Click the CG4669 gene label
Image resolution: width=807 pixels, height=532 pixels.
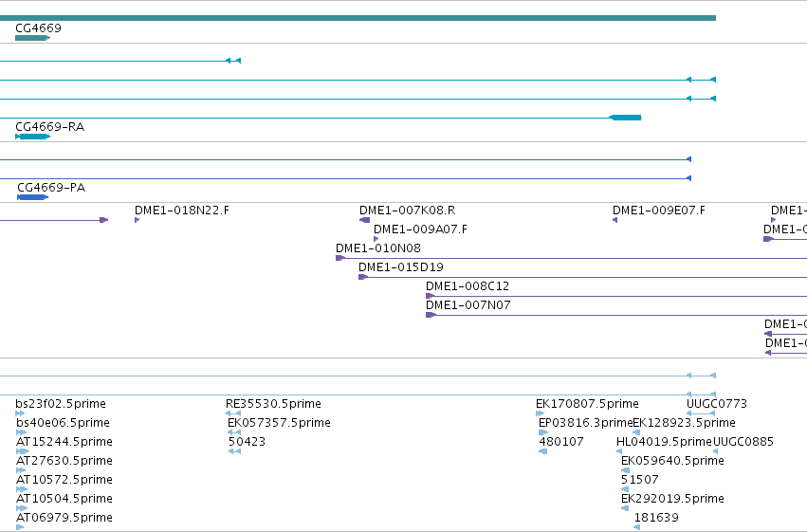[x=38, y=28]
